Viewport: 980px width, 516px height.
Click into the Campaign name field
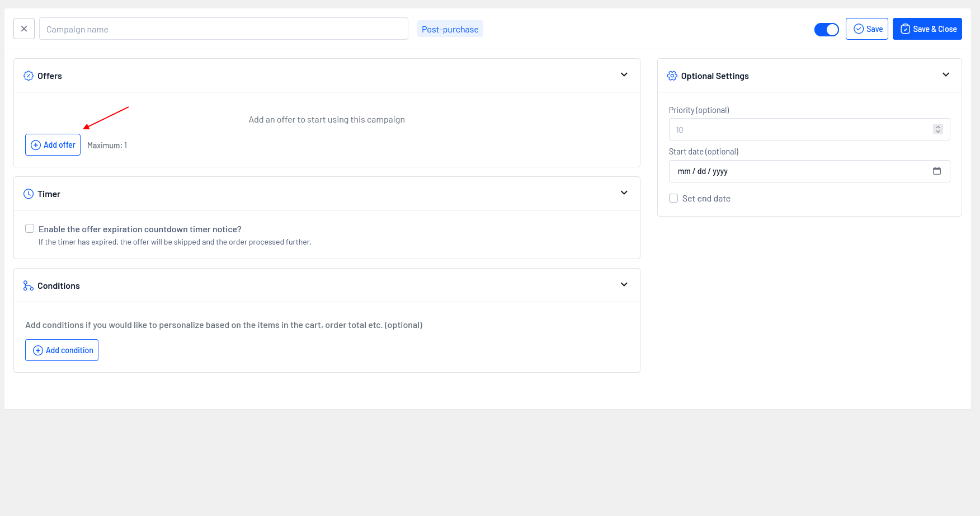point(224,29)
